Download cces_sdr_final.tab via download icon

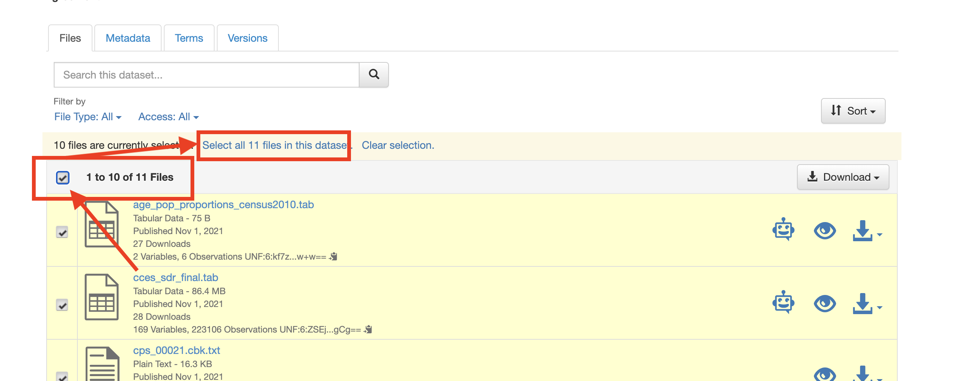pos(862,304)
